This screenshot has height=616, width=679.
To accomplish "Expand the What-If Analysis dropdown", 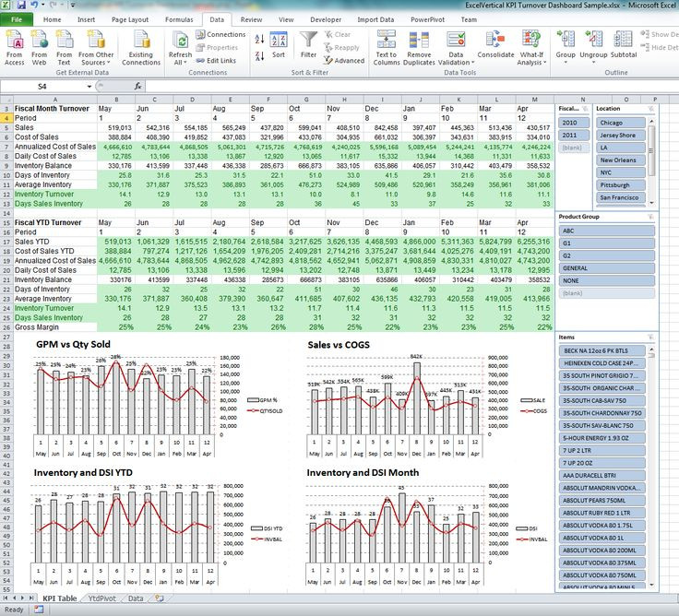I will (531, 48).
